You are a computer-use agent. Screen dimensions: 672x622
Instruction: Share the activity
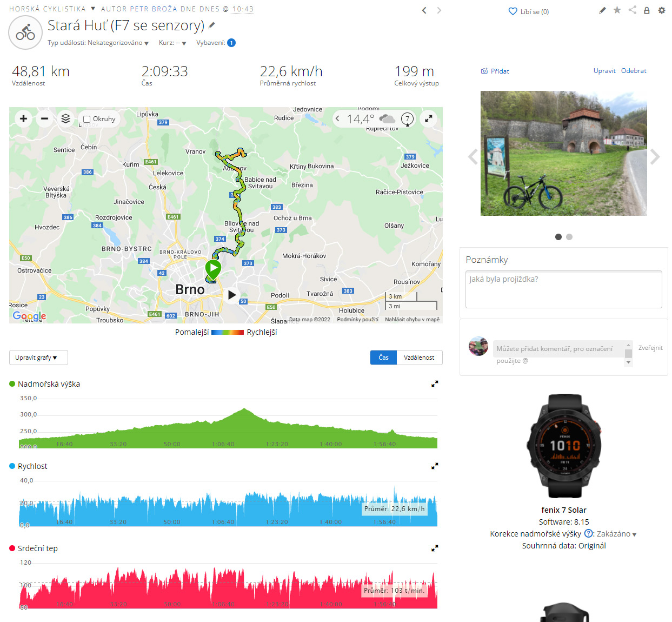633,10
